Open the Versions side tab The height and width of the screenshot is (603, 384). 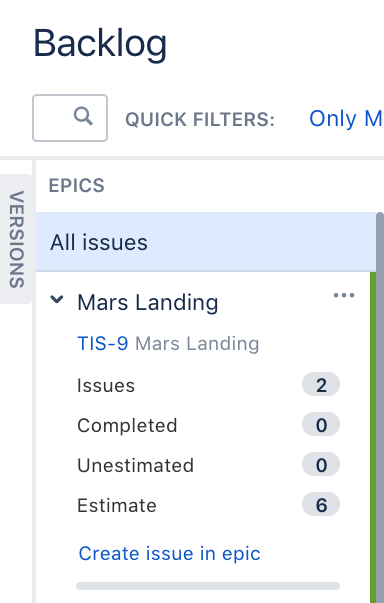(16, 239)
